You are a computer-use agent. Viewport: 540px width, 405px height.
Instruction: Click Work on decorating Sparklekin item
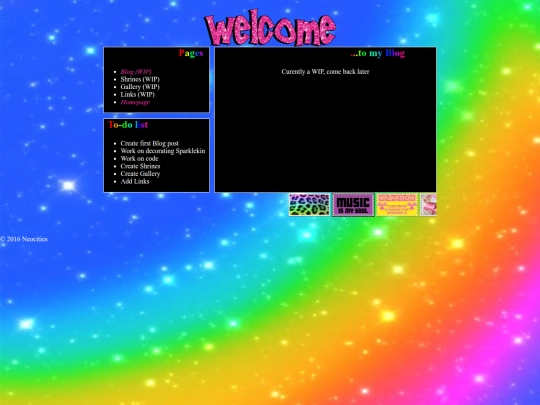(163, 151)
